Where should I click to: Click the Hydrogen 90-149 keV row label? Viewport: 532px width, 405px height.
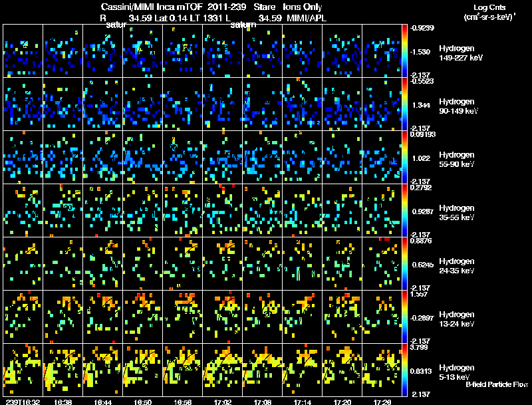(458, 106)
